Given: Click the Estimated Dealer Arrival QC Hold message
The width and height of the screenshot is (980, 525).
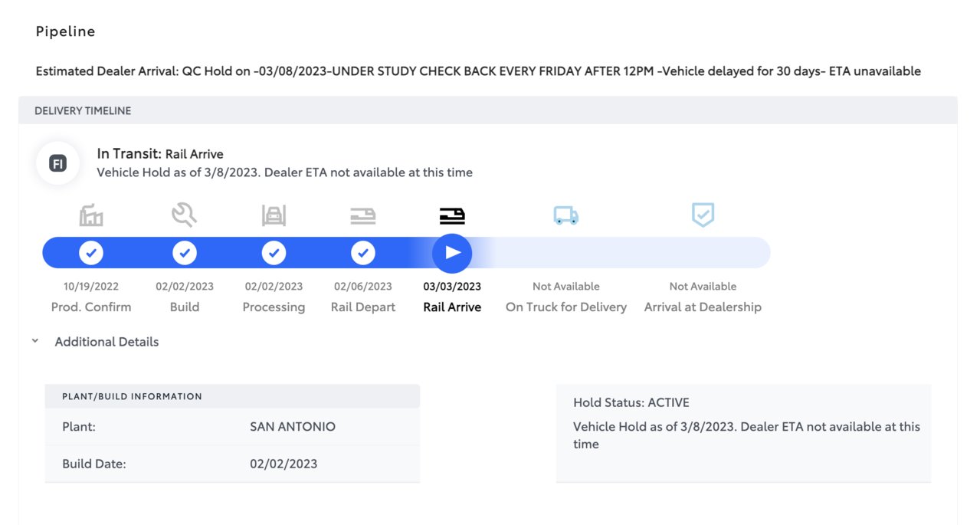Looking at the screenshot, I should (478, 71).
